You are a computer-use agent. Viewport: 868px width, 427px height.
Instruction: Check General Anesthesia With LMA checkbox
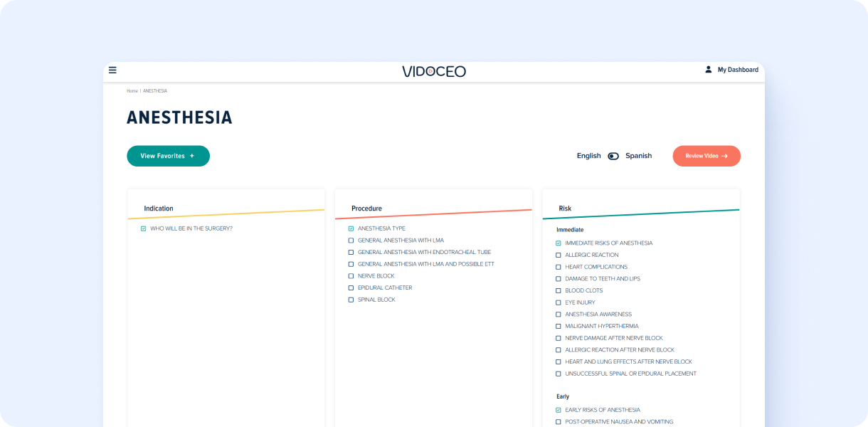tap(351, 241)
